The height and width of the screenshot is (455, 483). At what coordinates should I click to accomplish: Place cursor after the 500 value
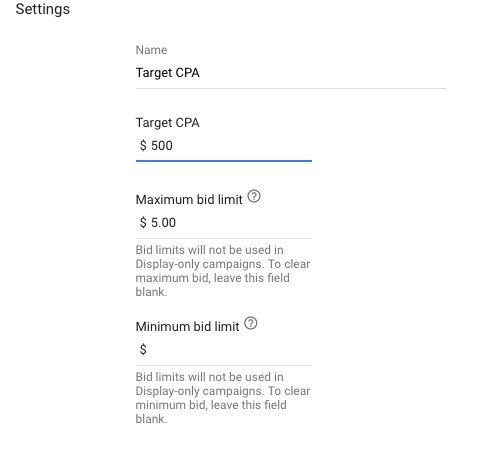(173, 146)
